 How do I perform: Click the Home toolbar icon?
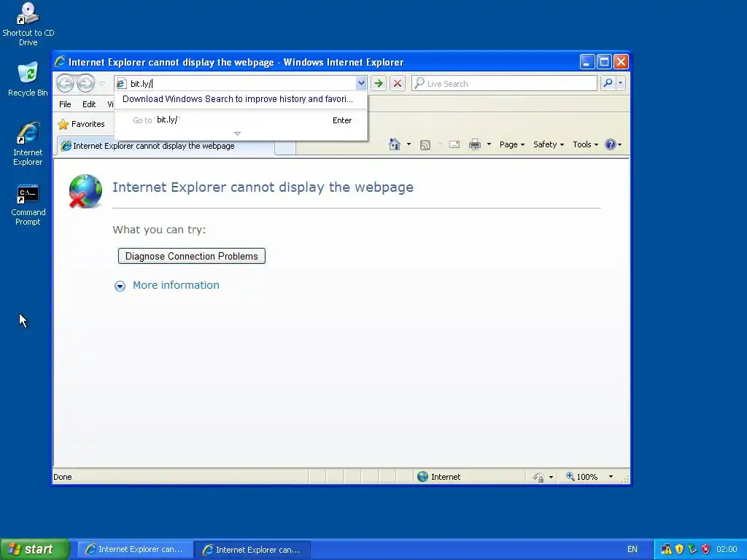tap(395, 144)
